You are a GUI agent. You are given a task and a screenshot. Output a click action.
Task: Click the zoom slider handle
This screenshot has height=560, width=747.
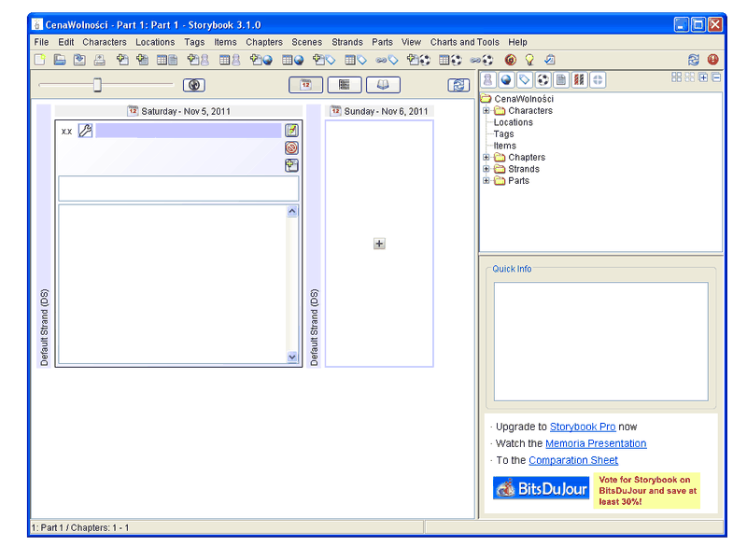tap(97, 85)
